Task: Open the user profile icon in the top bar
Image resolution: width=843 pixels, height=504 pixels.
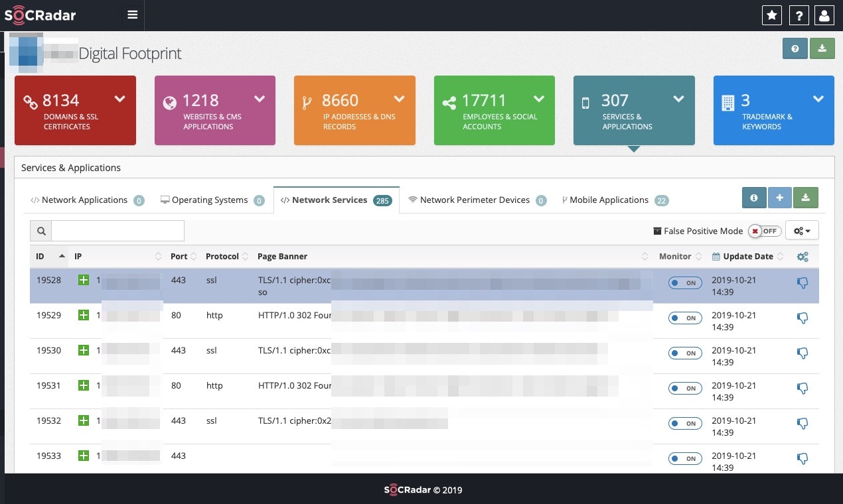Action: pos(824,15)
